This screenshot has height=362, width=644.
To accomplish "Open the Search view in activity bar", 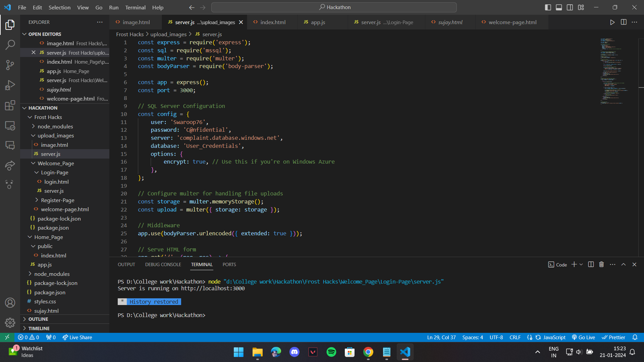I will [x=10, y=45].
